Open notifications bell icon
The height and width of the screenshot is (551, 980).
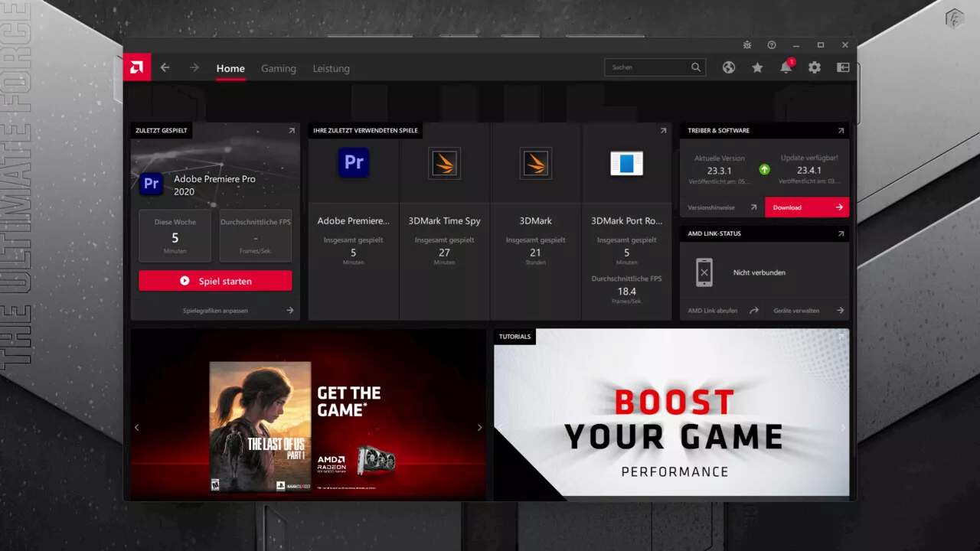[786, 67]
